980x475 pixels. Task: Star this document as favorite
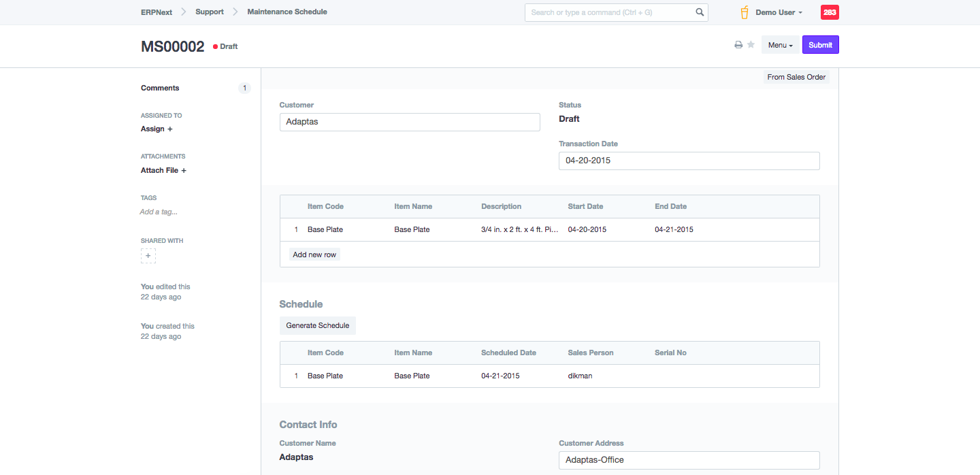(751, 45)
